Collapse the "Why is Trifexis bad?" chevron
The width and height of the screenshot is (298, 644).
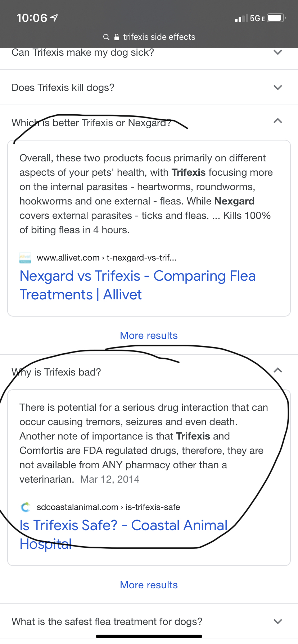[277, 371]
